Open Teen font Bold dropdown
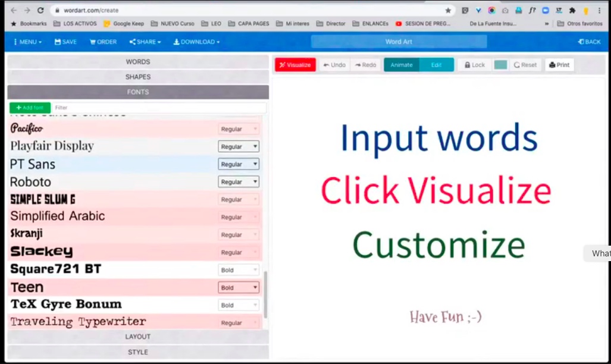This screenshot has width=611, height=364. click(239, 288)
